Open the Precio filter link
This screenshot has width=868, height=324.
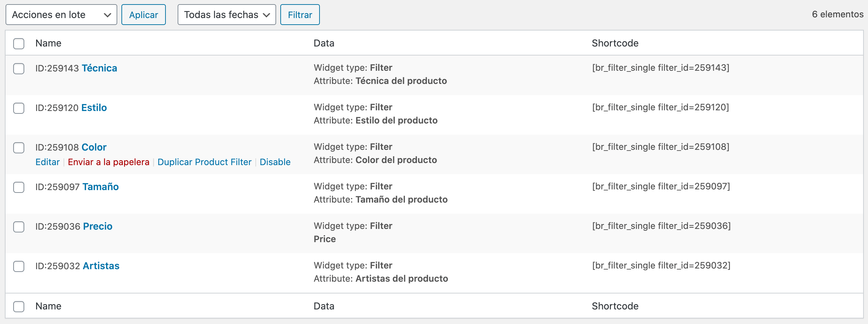click(x=98, y=226)
